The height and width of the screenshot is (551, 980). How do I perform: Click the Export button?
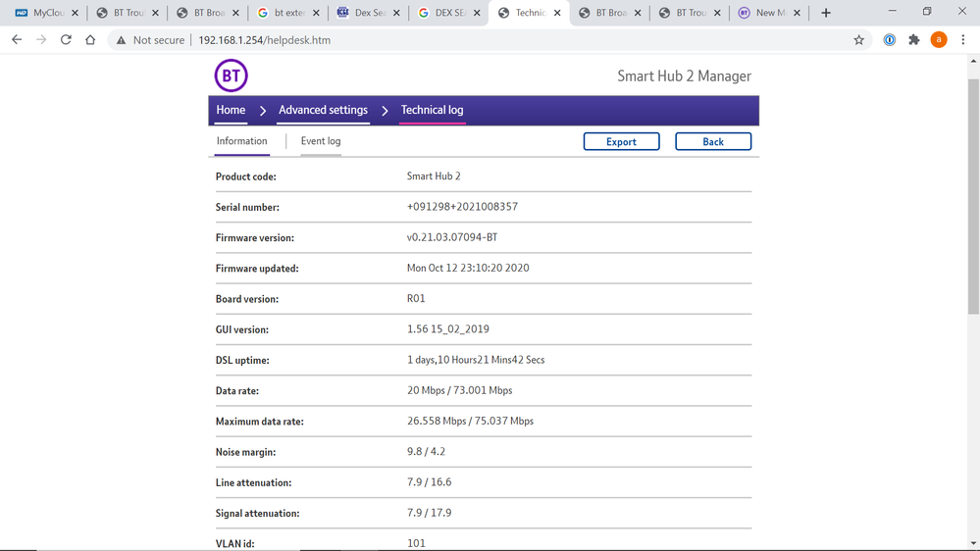click(x=621, y=142)
